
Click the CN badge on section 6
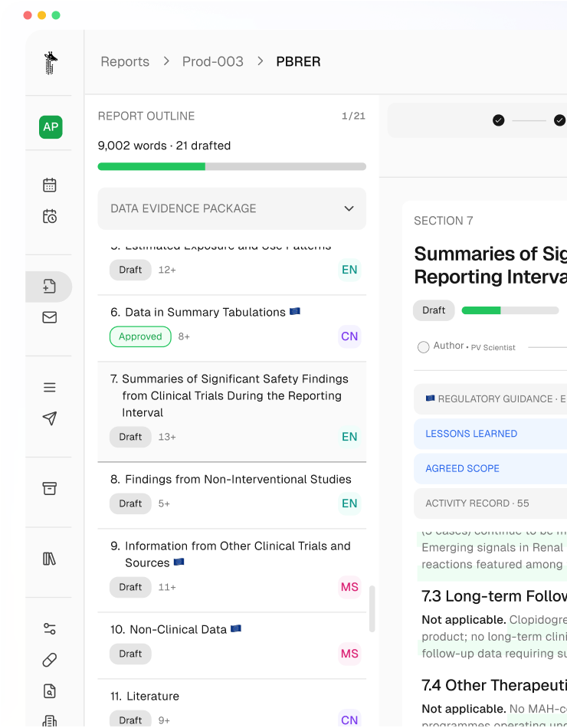coord(349,336)
